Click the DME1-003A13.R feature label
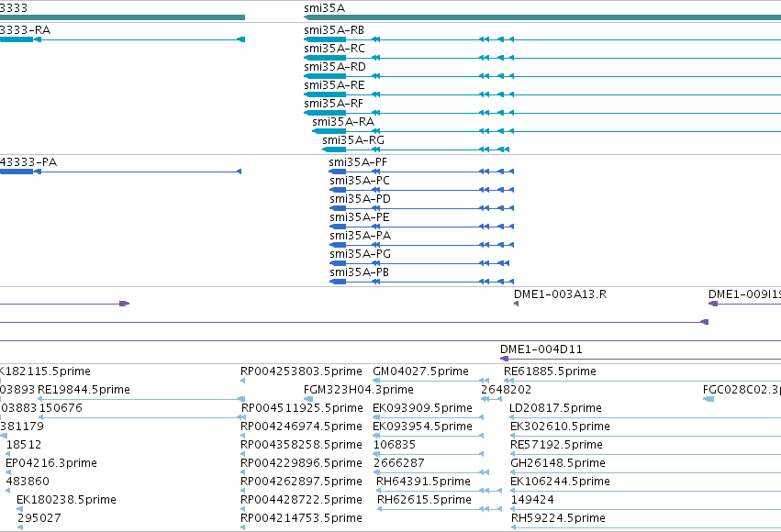 tap(561, 294)
